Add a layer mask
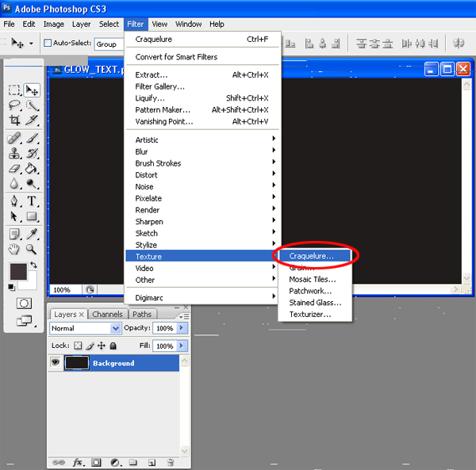476x470 pixels. point(96,462)
